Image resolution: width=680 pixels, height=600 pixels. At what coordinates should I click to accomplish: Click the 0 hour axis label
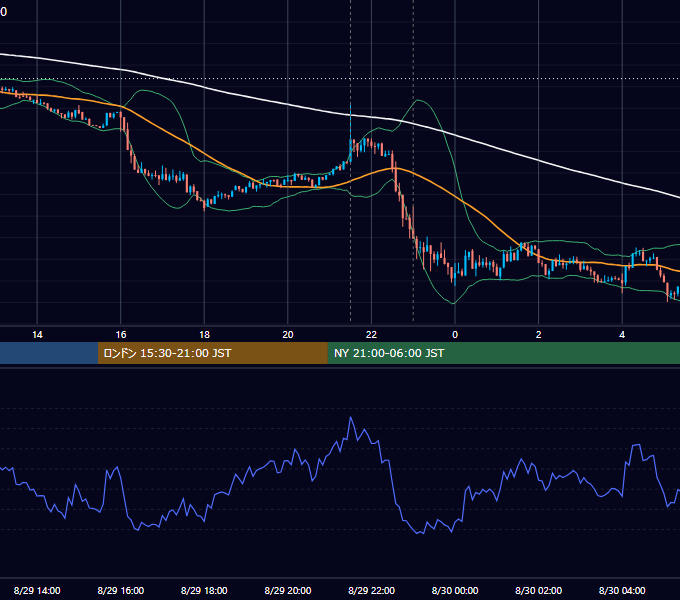pyautogui.click(x=455, y=335)
